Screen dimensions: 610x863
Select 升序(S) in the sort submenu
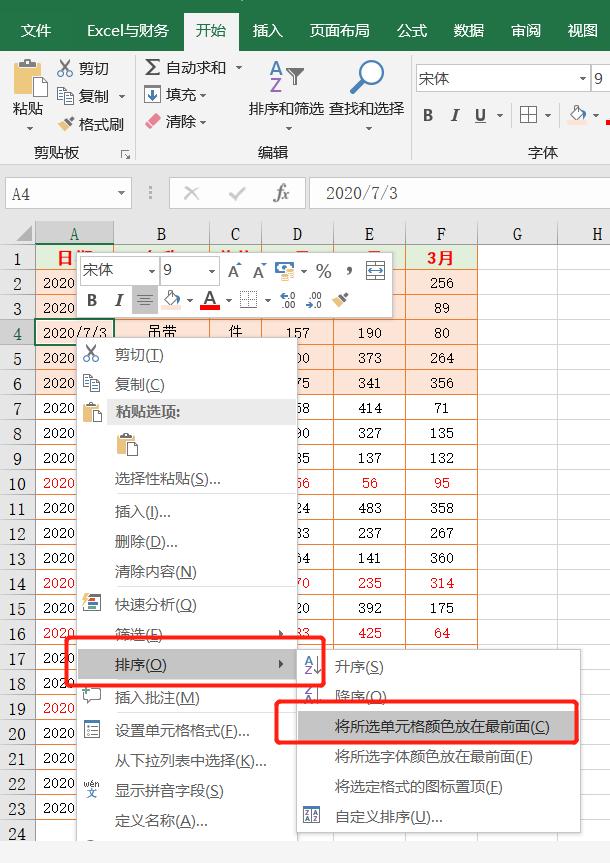438,667
